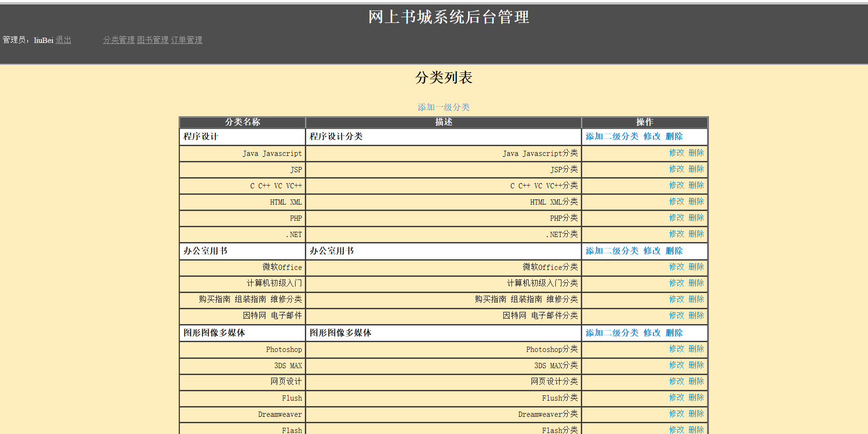The height and width of the screenshot is (434, 868).
Task: Click 删除 in the 计算机初级入门 row
Action: pyautogui.click(x=696, y=283)
